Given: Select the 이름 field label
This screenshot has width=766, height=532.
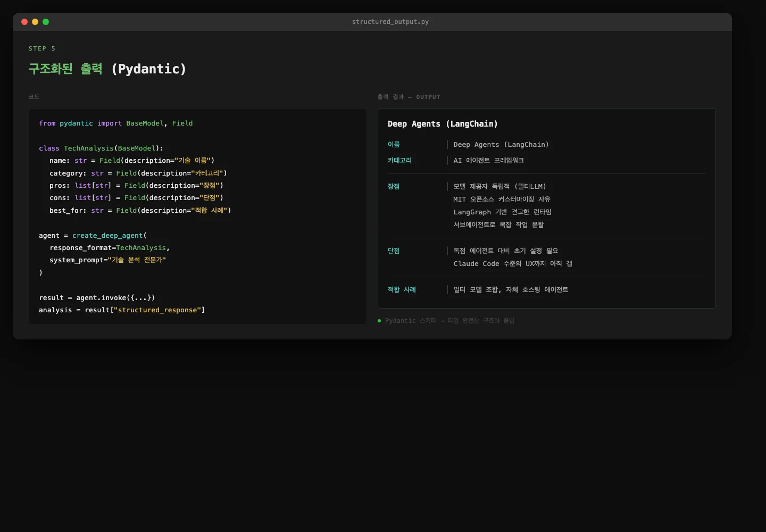Looking at the screenshot, I should (x=394, y=145).
